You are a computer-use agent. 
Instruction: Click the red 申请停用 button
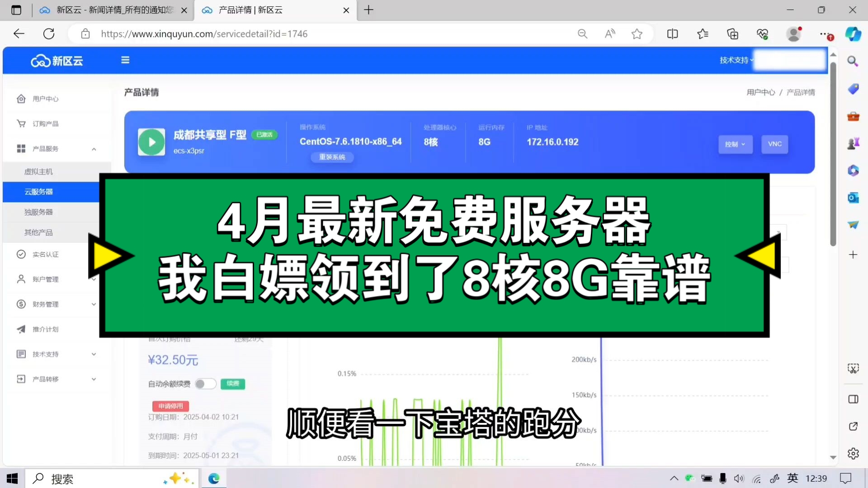tap(170, 406)
